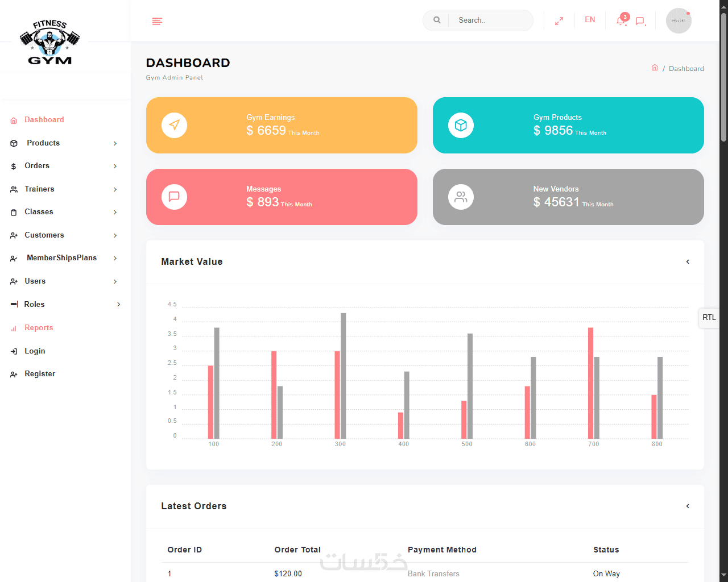Click the Products cube sidebar icon
Screen dimensions: 728x582
tap(14, 143)
